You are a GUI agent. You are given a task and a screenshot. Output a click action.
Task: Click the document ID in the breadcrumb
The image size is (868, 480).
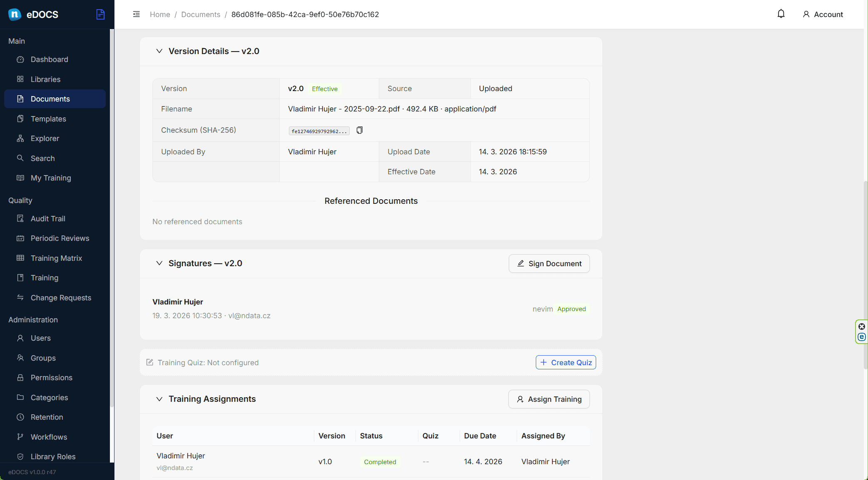(305, 14)
